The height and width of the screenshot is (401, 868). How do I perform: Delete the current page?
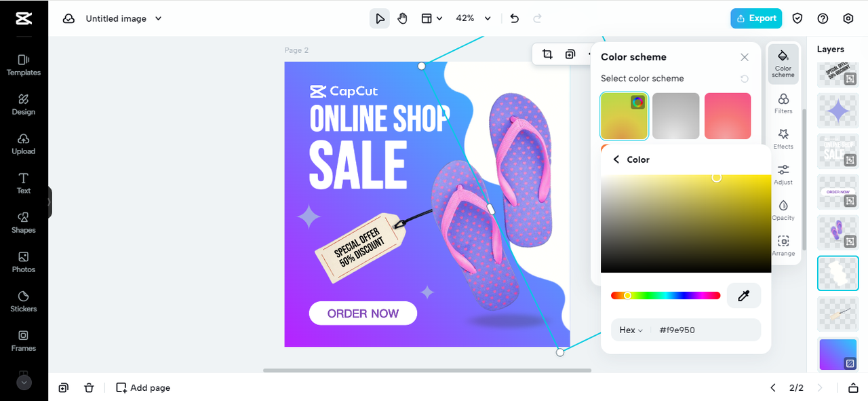[x=89, y=388]
